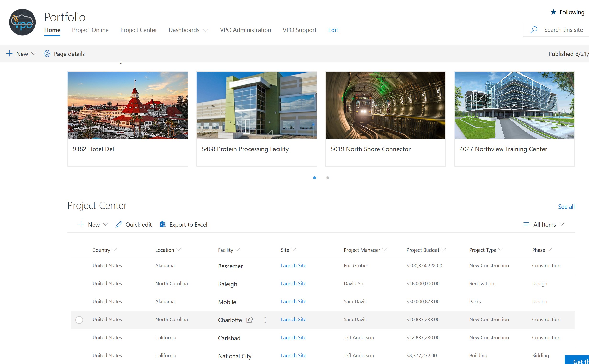
Task: Click the VPO cloud site logo
Action: (22, 22)
